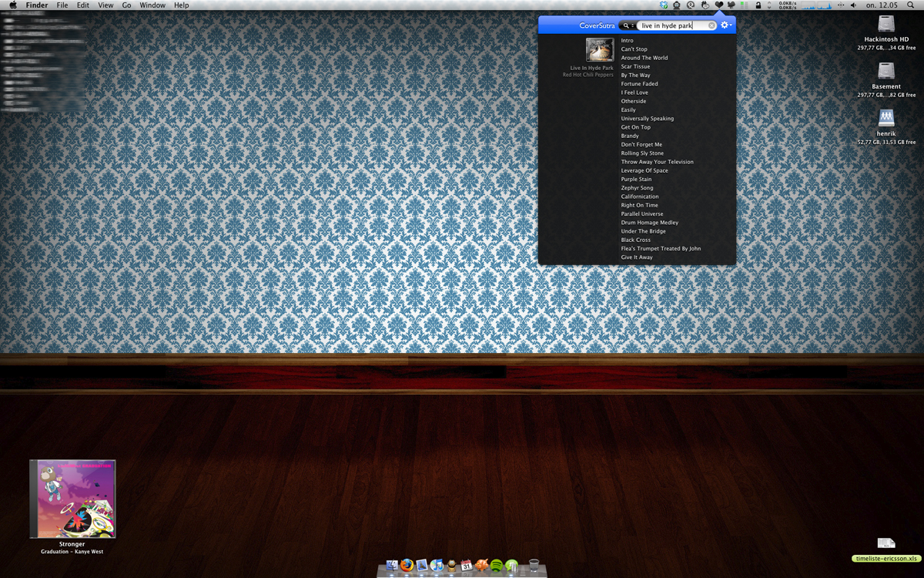The image size is (924, 578).
Task: Open the Go menu
Action: [126, 5]
